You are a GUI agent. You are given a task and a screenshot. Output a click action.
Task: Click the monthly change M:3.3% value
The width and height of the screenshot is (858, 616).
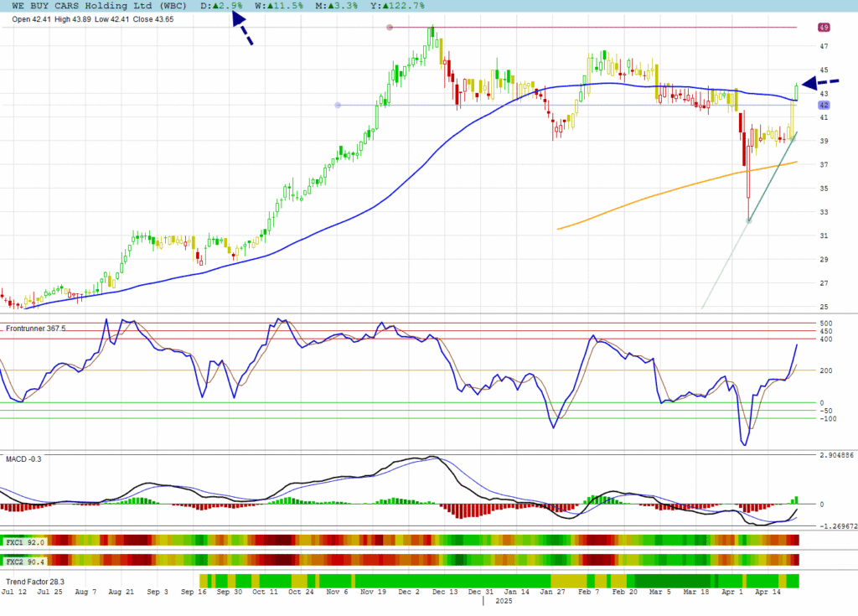336,6
